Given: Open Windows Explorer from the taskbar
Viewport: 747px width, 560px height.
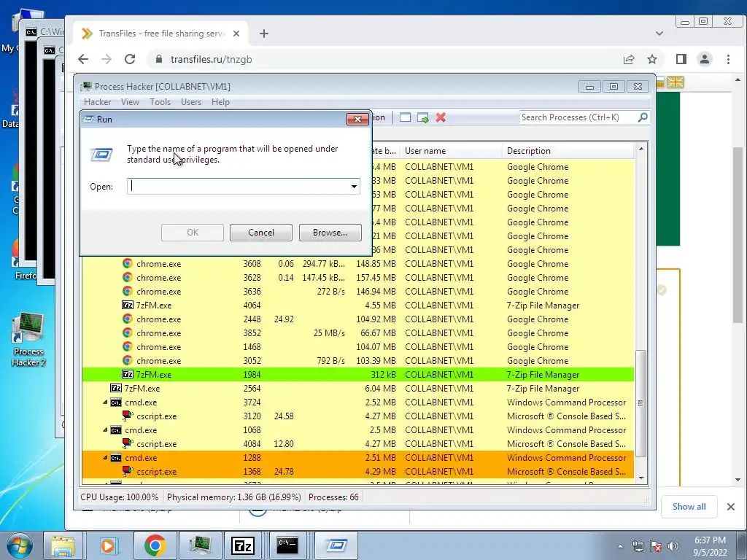Looking at the screenshot, I should point(63,545).
